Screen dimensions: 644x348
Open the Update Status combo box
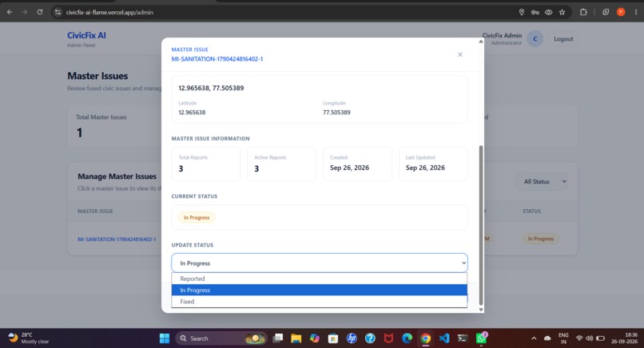pyautogui.click(x=319, y=263)
